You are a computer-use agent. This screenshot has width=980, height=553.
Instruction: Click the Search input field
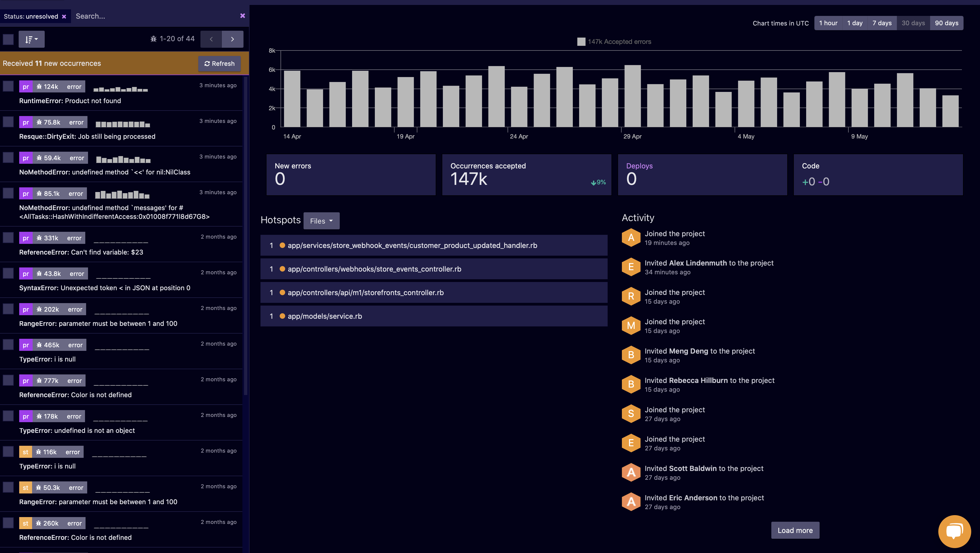114,16
